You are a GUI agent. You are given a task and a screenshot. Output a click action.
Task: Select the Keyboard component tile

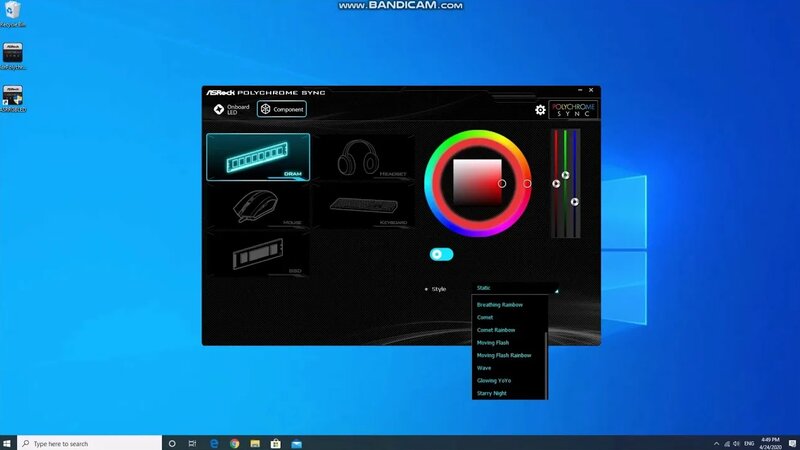coord(363,207)
